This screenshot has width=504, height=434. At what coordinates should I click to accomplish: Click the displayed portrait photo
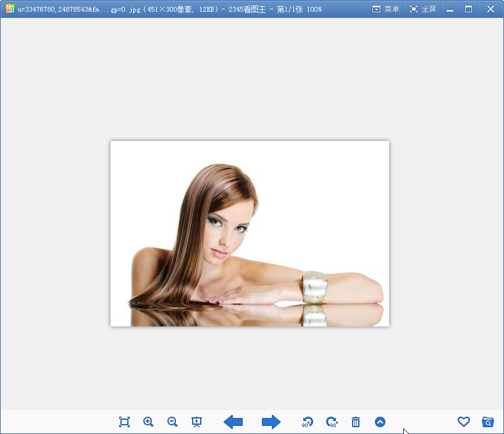pos(250,234)
